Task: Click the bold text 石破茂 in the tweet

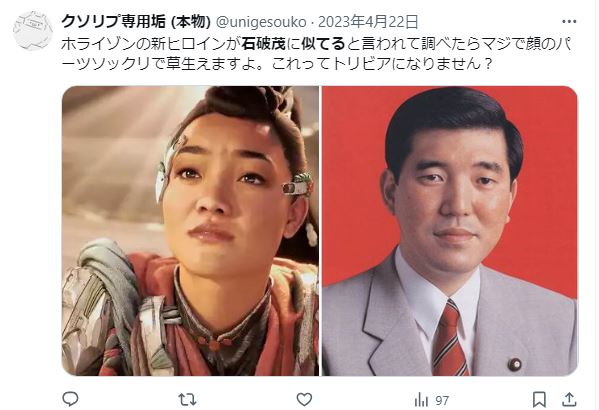Action: (263, 44)
